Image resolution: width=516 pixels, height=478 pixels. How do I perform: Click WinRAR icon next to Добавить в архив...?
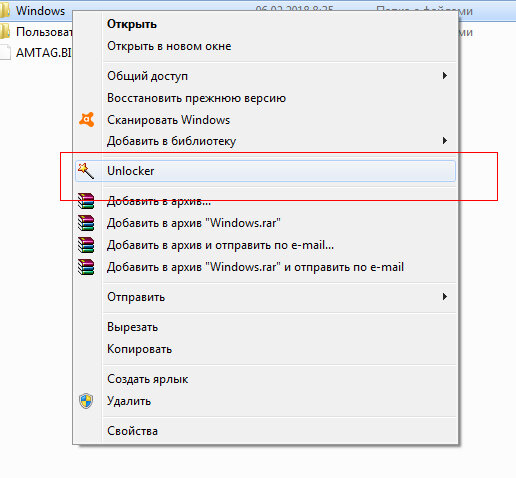86,201
